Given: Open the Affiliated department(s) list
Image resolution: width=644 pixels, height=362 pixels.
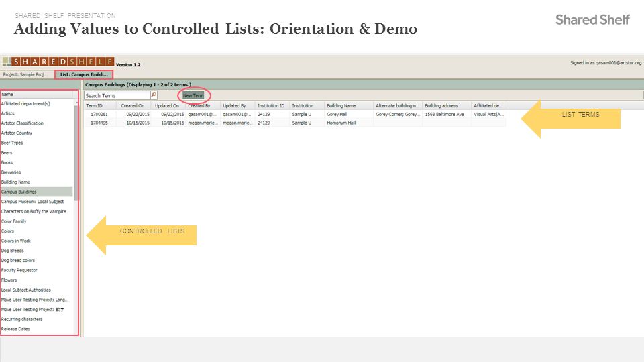Looking at the screenshot, I should tap(36, 104).
